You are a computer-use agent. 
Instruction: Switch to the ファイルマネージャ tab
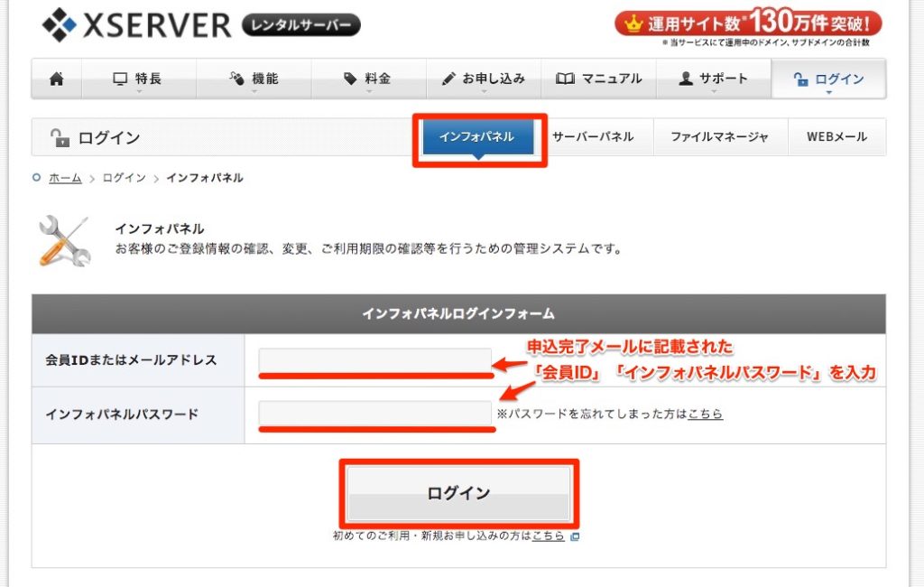point(719,137)
